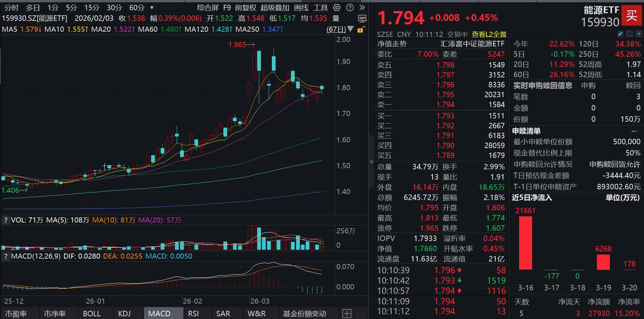644x319 pixels.
Task: Toggle 前复权 price adjustment mode
Action: pos(246,8)
